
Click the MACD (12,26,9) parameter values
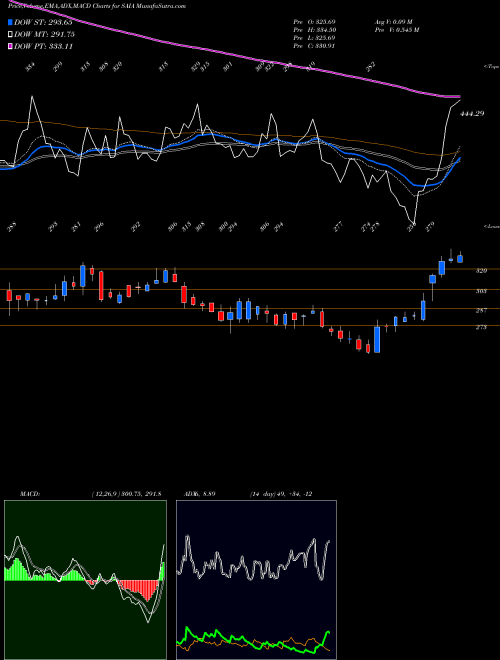point(126,494)
